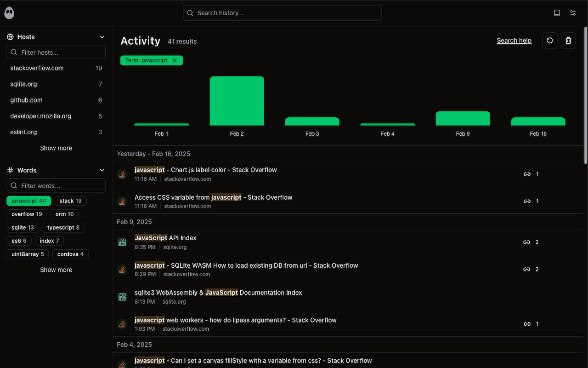Screen dimensions: 588x368
Task: Click the globe icon beside Hosts
Action: click(10, 37)
